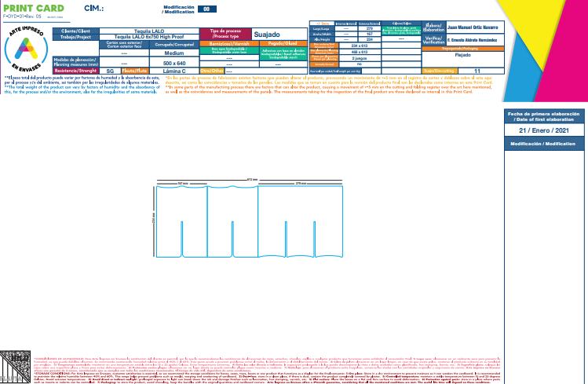Click the PRINT CARD title
This screenshot has height=384, width=588.
click(34, 8)
